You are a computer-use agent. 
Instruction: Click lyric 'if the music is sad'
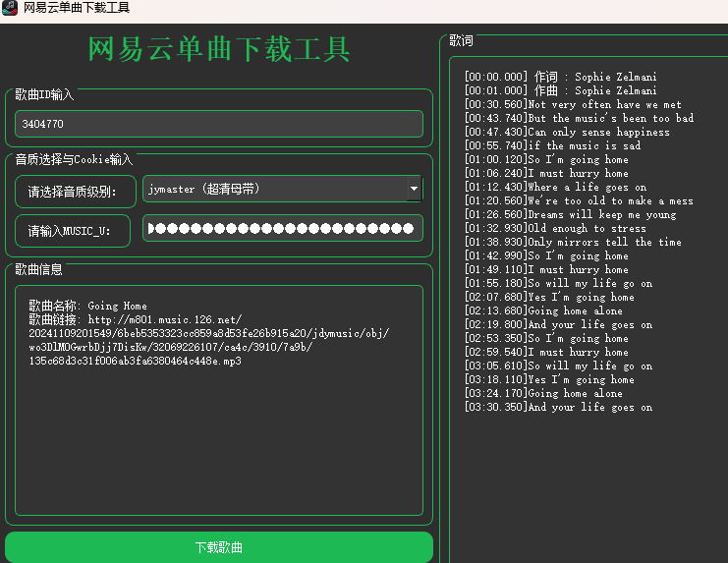552,145
